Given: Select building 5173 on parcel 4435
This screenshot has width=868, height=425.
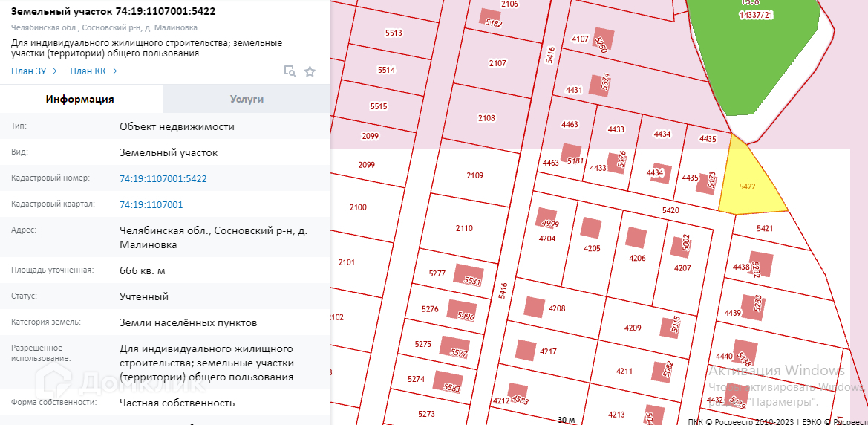Looking at the screenshot, I should coord(706,184).
